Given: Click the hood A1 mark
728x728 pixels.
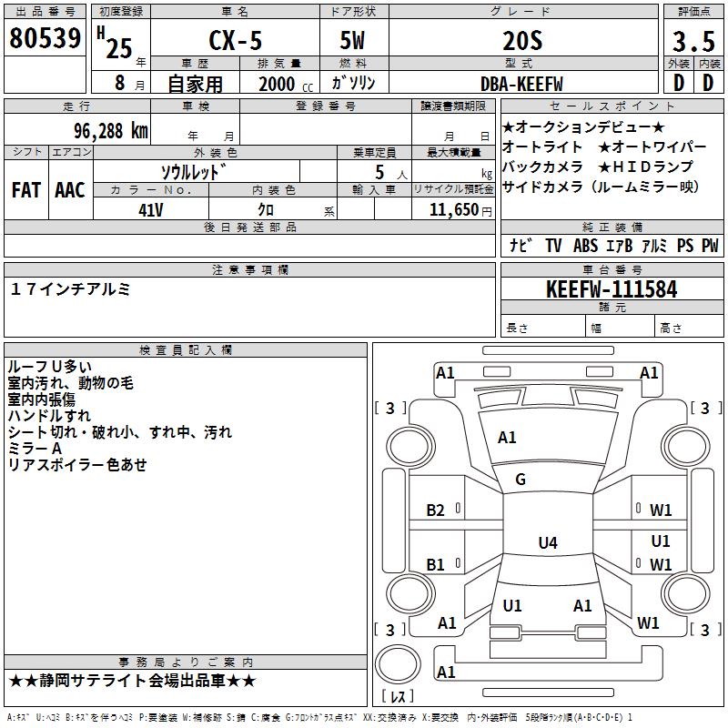Looking at the screenshot, I should [x=507, y=438].
